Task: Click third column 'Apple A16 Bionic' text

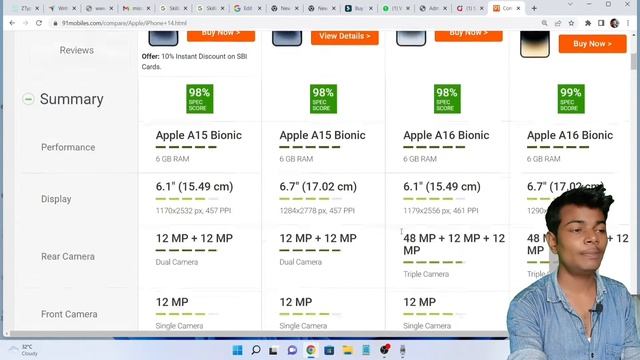Action: (x=446, y=135)
